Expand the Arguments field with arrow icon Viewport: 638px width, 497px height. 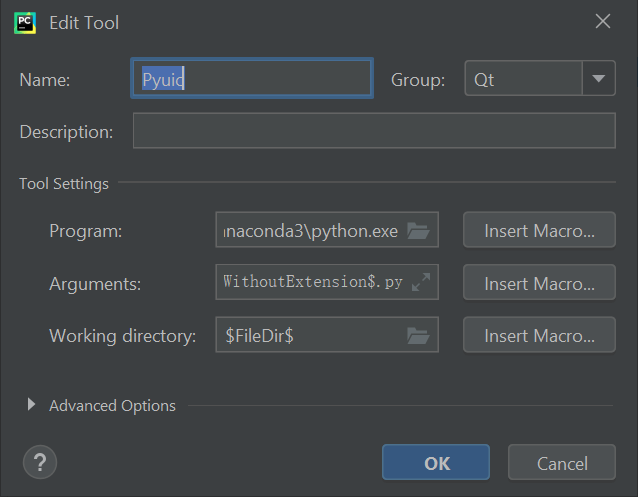point(421,283)
